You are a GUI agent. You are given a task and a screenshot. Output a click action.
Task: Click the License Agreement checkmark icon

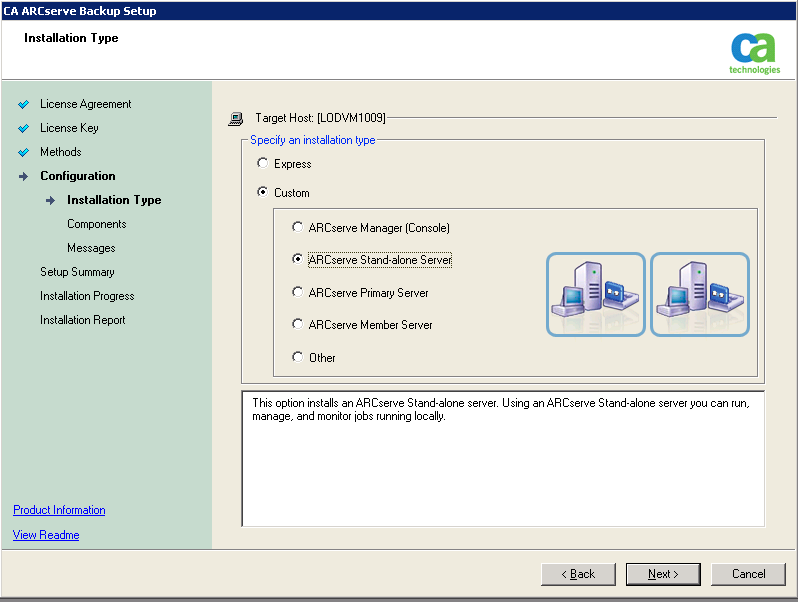coord(23,104)
